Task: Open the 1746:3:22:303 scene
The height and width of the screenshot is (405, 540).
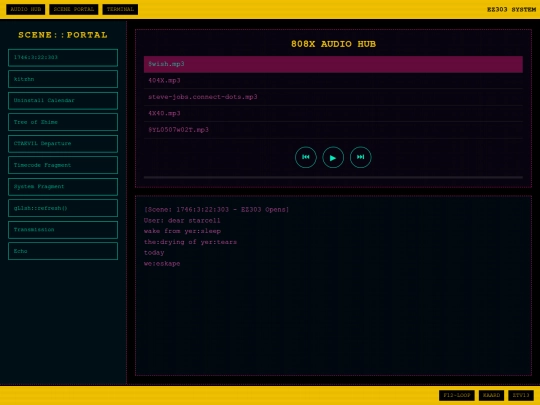Action: click(63, 58)
